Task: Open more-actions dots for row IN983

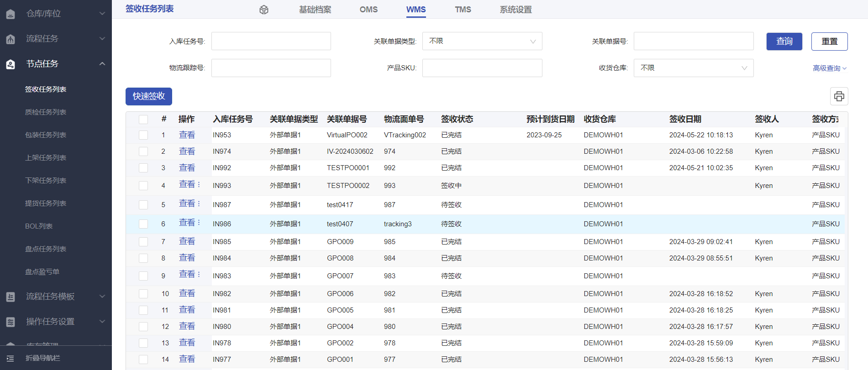Action: (x=199, y=274)
